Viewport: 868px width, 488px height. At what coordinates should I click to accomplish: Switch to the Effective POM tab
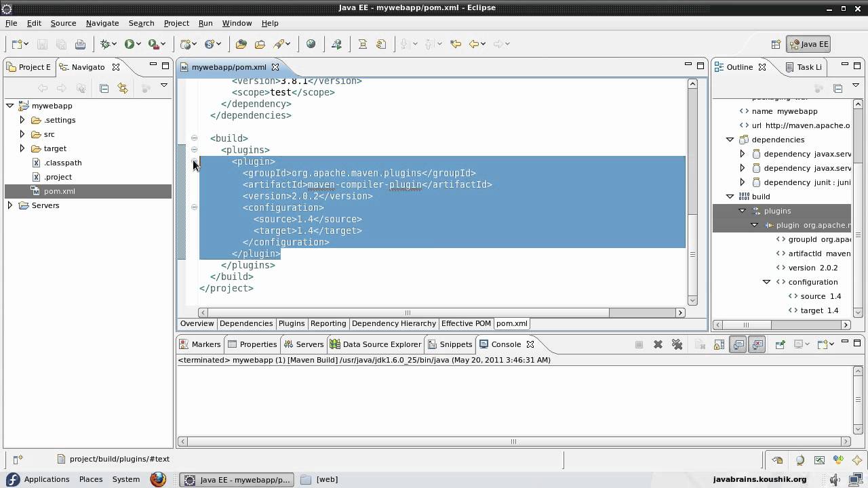466,323
